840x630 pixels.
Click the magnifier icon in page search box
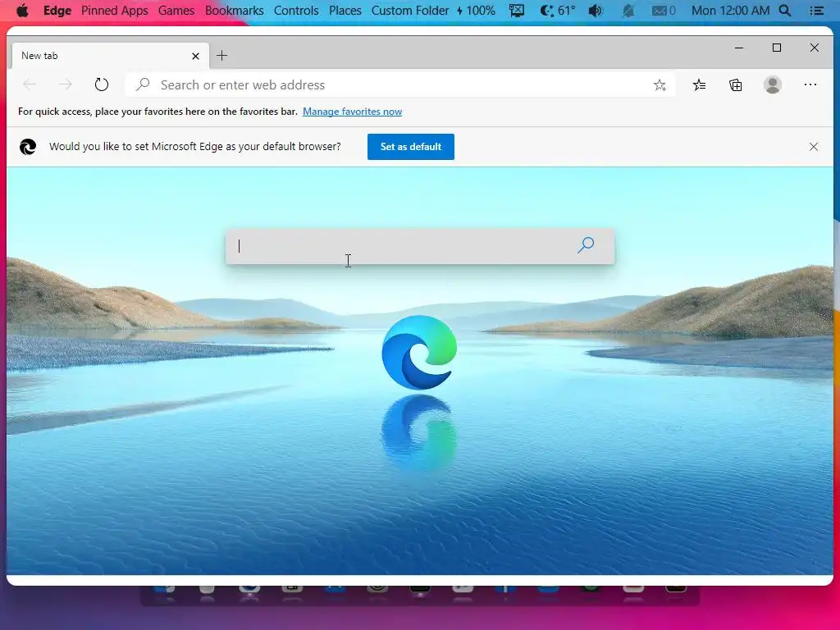(586, 245)
